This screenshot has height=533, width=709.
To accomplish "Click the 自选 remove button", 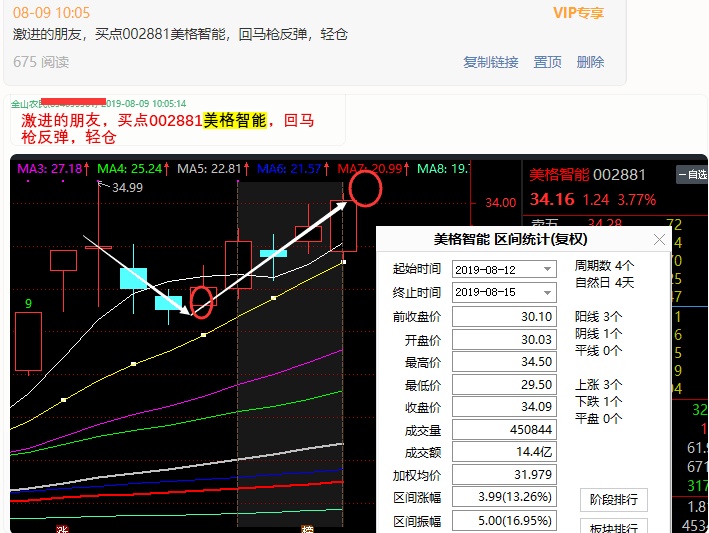I will 692,175.
